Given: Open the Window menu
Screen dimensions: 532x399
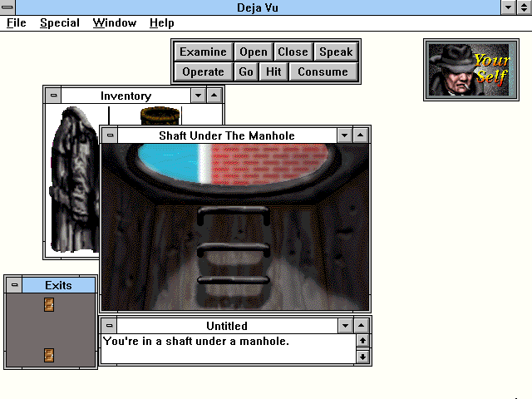Looking at the screenshot, I should point(115,23).
